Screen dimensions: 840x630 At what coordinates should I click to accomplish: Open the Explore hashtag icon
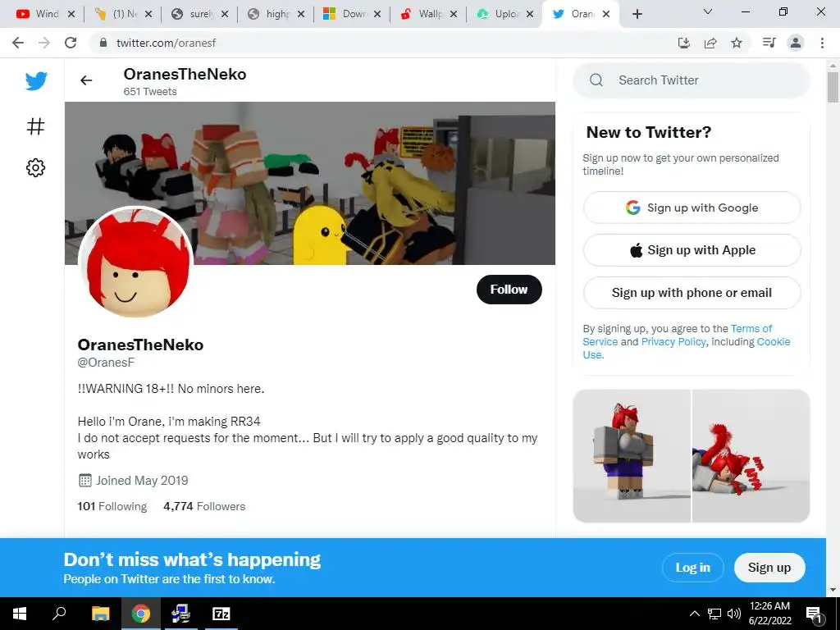click(x=36, y=126)
